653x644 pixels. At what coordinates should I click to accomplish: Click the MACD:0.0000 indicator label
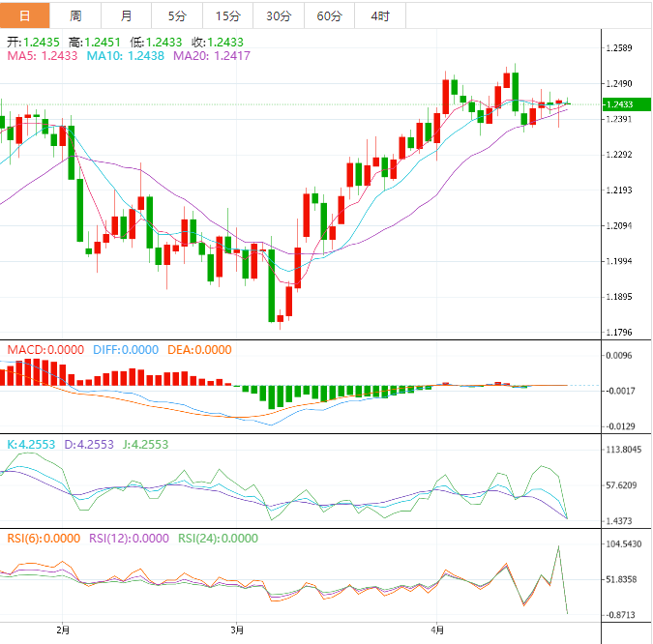pos(45,350)
